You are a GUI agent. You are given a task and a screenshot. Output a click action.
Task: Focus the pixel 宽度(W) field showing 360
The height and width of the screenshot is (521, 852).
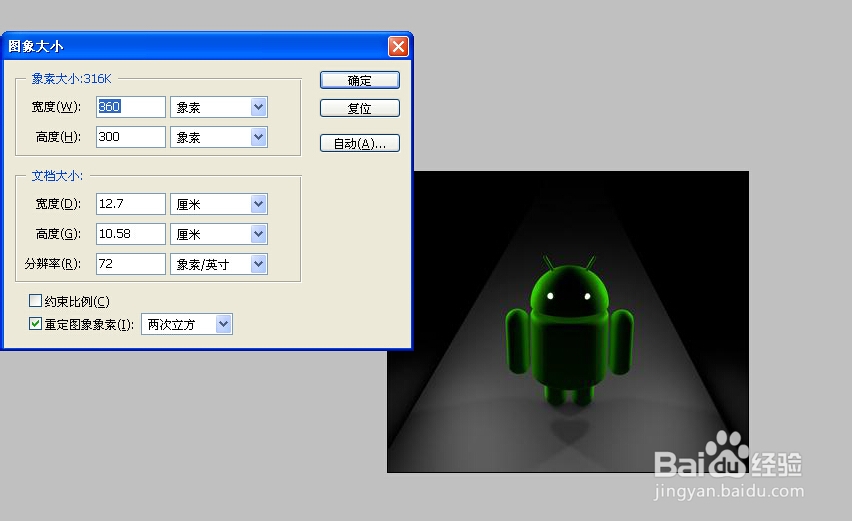(x=131, y=107)
